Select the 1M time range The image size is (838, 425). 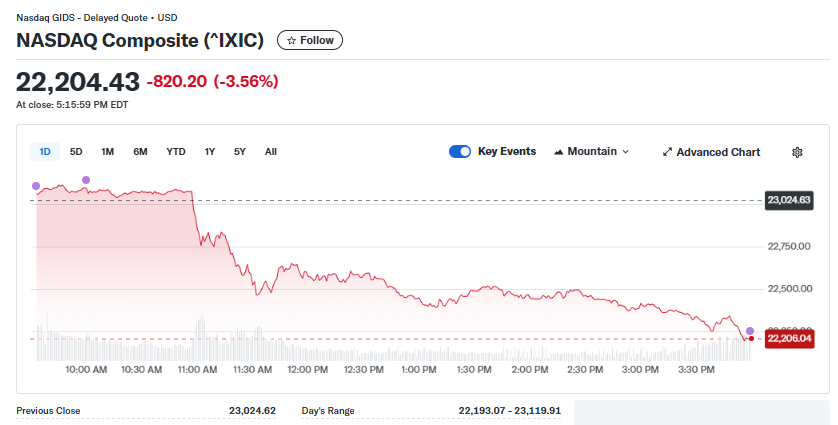point(108,152)
